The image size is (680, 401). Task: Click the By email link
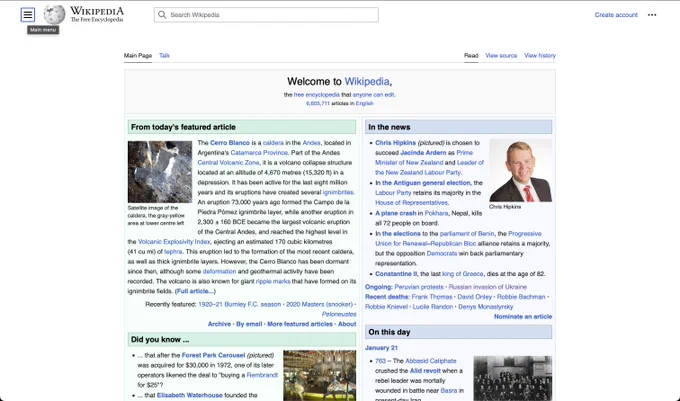pyautogui.click(x=249, y=324)
